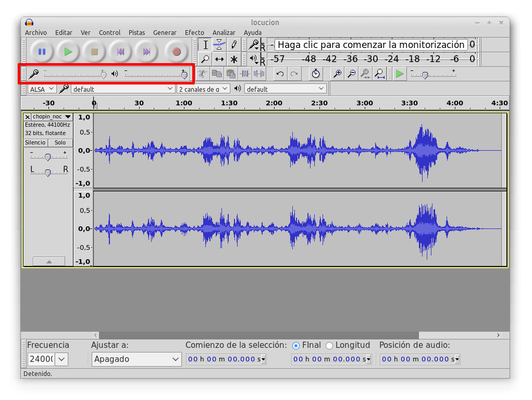
Task: Open the Efecto menu
Action: [194, 33]
